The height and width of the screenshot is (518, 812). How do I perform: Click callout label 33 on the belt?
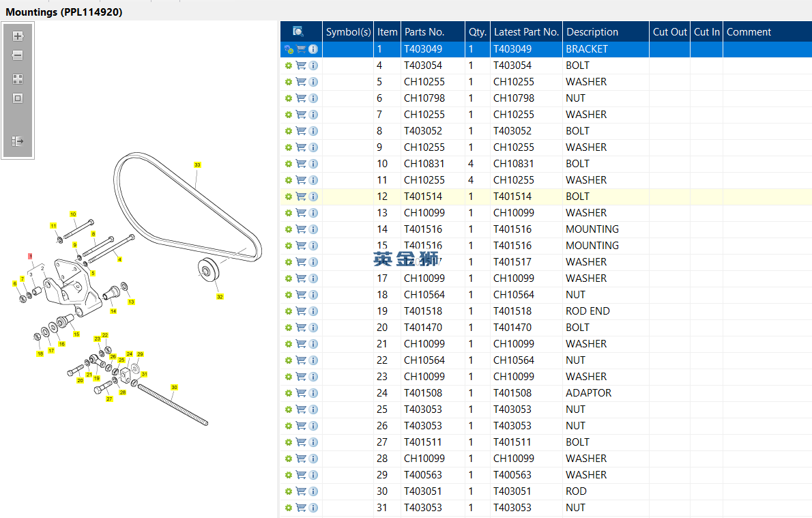click(197, 164)
